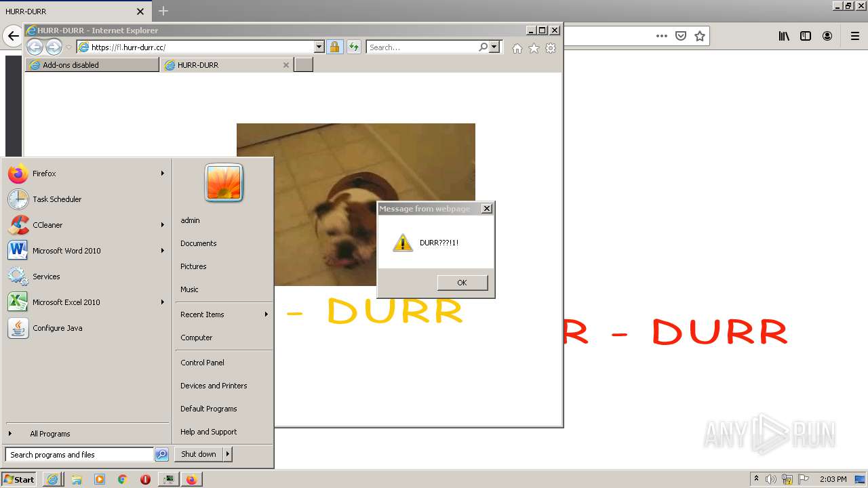Close the Message from webpage dialog
This screenshot has width=868, height=488.
(487, 209)
